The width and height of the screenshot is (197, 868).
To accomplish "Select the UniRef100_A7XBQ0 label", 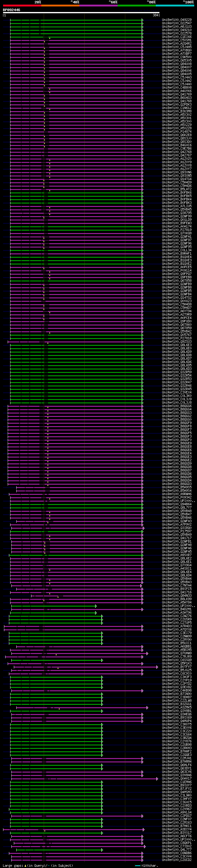I will (x=177, y=50).
